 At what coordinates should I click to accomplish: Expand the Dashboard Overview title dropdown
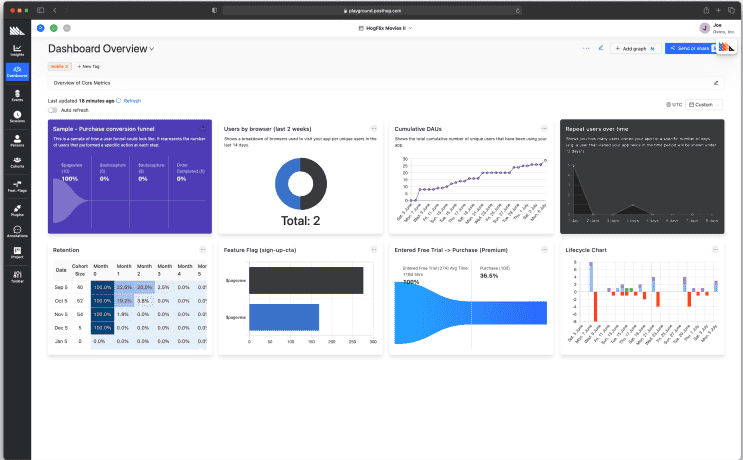pos(152,49)
